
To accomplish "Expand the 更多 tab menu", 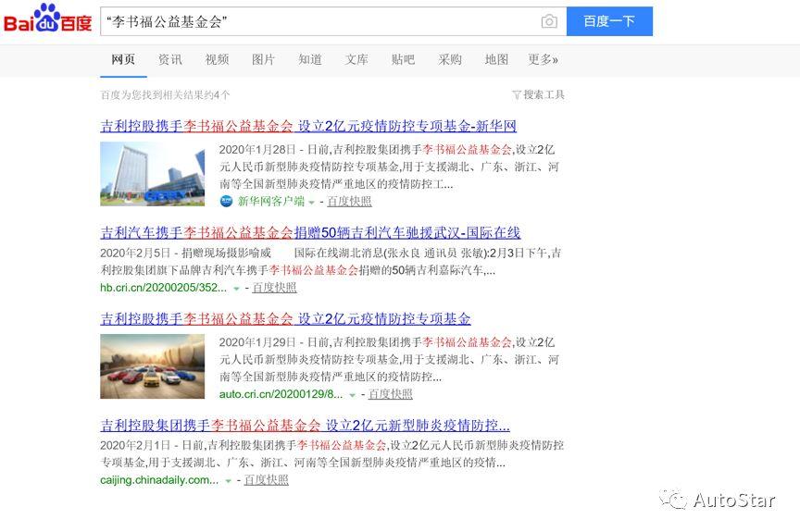I will 543,59.
